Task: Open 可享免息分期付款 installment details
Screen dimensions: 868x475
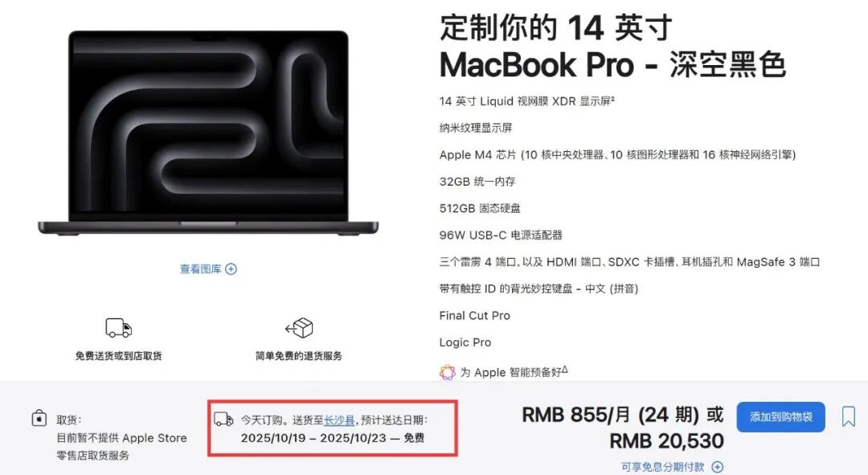Action: point(662,467)
